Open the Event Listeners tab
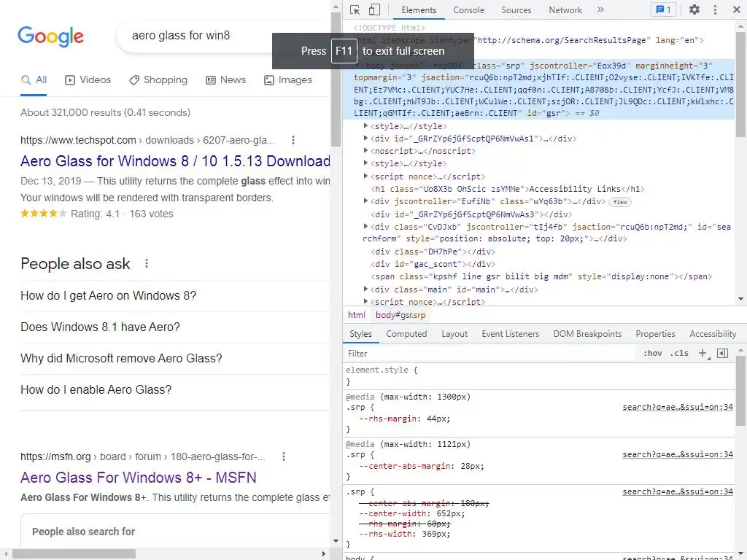The height and width of the screenshot is (560, 747). [x=510, y=334]
